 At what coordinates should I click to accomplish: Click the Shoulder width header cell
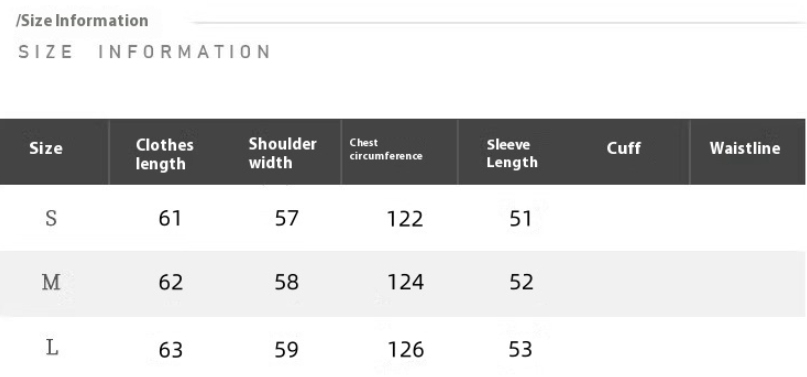pyautogui.click(x=283, y=153)
